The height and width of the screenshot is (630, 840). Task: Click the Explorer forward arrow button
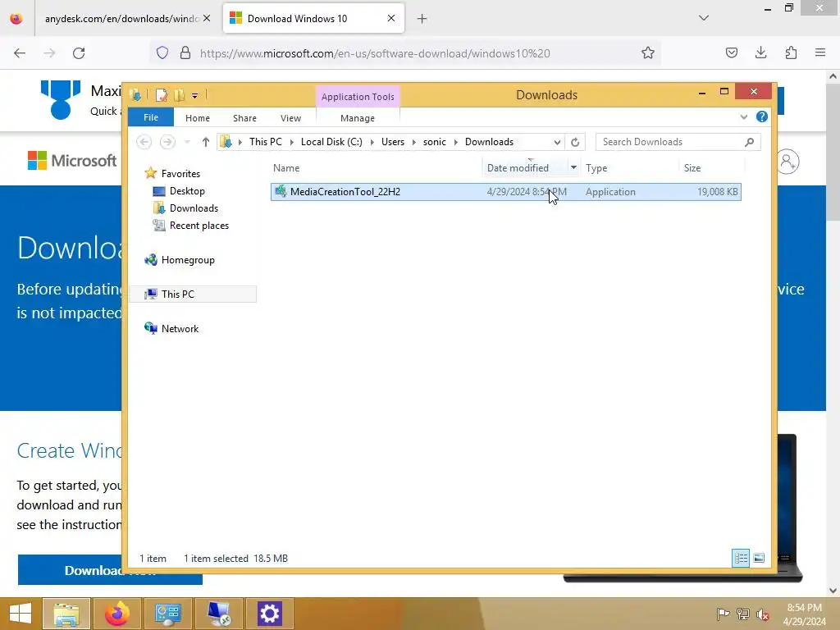coord(167,142)
